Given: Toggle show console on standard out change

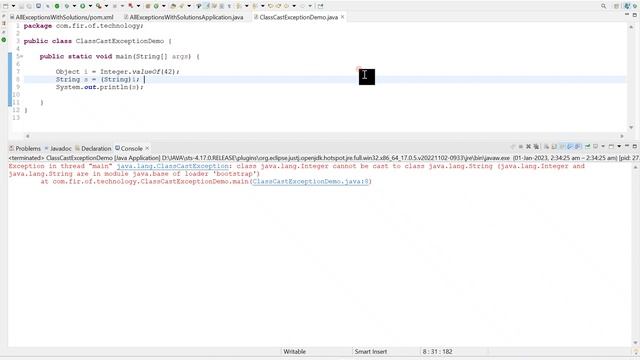Looking at the screenshot, I should [x=569, y=147].
